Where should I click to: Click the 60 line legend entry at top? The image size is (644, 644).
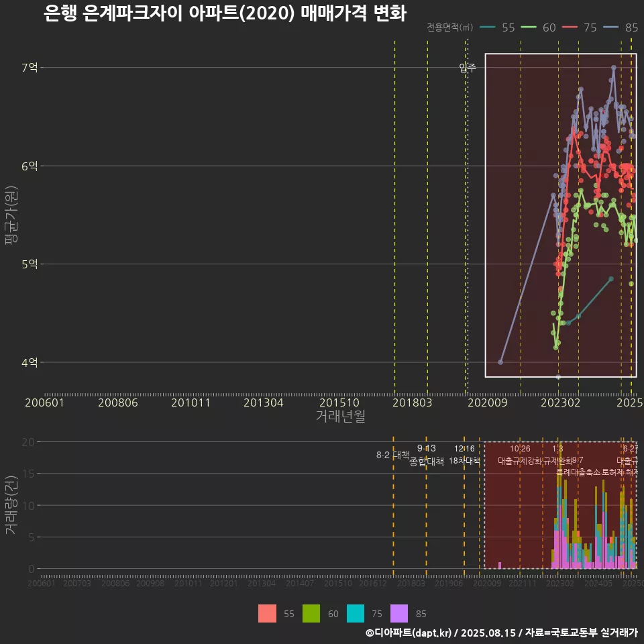coord(539,28)
